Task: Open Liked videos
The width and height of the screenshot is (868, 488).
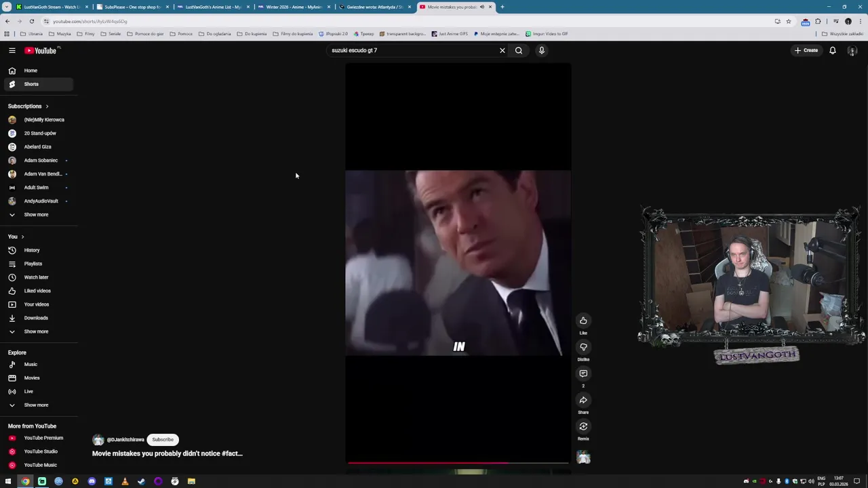Action: [39, 291]
